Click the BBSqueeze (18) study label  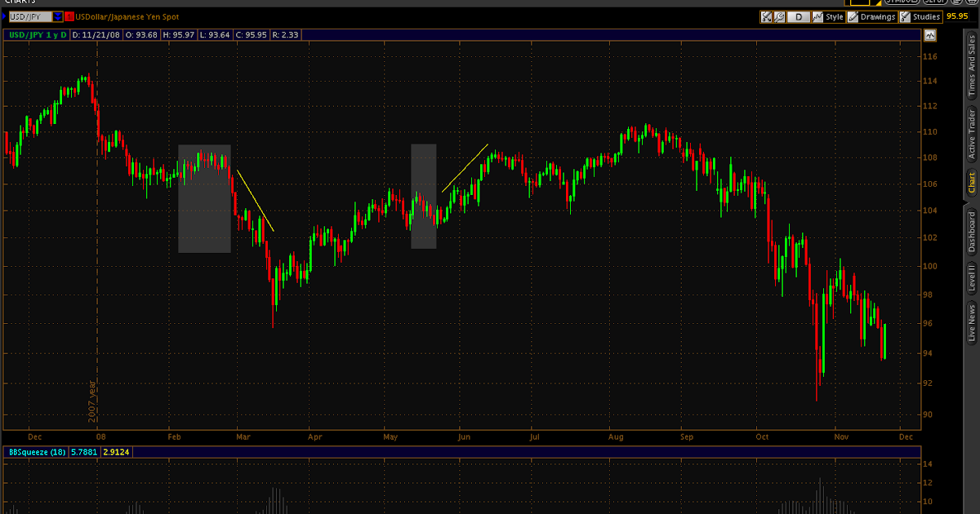click(x=38, y=451)
